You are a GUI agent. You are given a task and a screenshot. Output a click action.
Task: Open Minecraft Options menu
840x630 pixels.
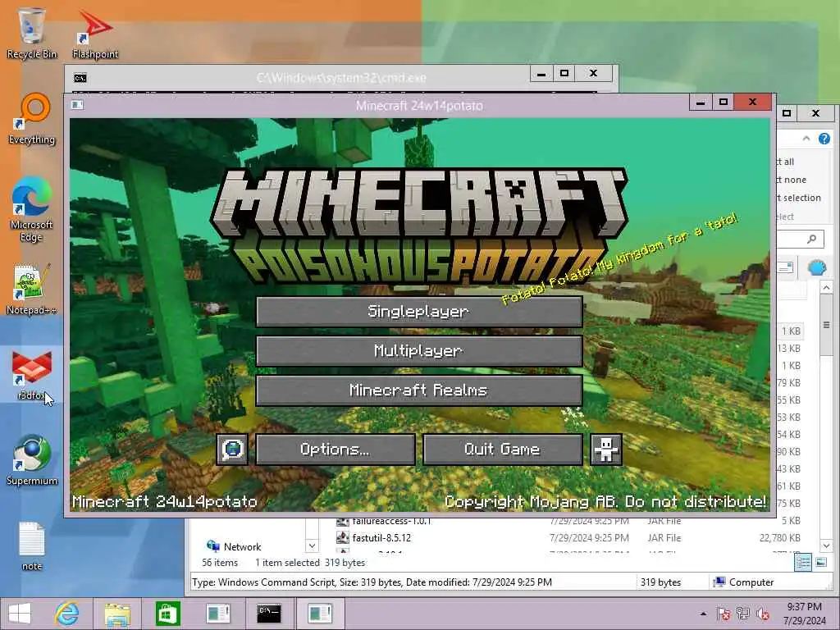336,449
